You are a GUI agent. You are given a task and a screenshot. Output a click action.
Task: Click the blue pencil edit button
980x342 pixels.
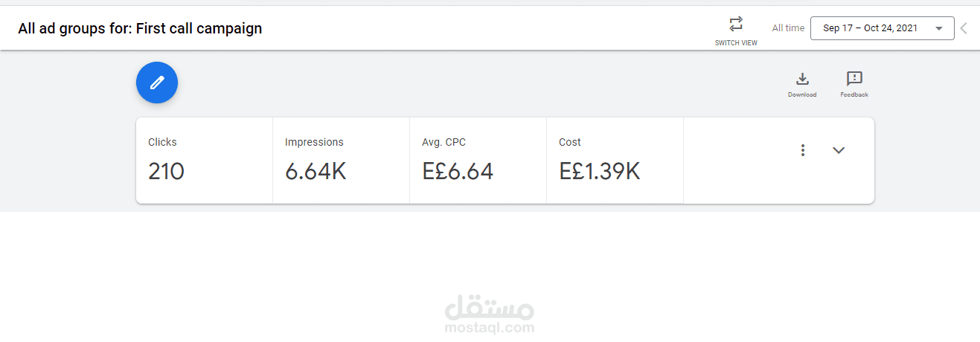pos(157,83)
